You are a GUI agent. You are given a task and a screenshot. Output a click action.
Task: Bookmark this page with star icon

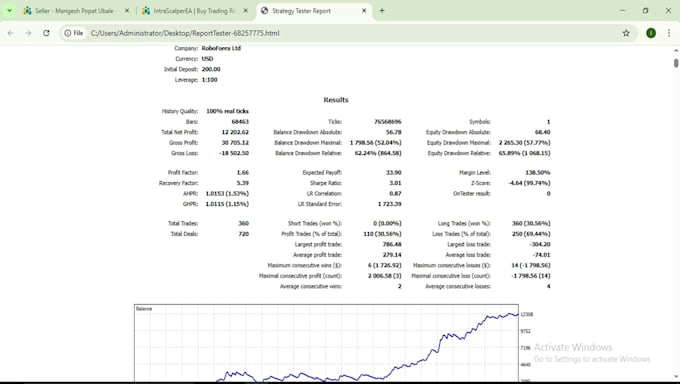[x=626, y=33]
